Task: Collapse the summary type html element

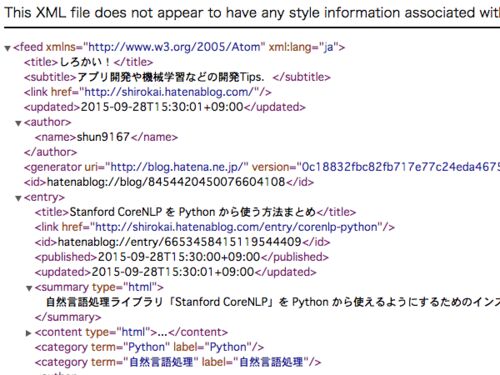Action: pos(29,288)
